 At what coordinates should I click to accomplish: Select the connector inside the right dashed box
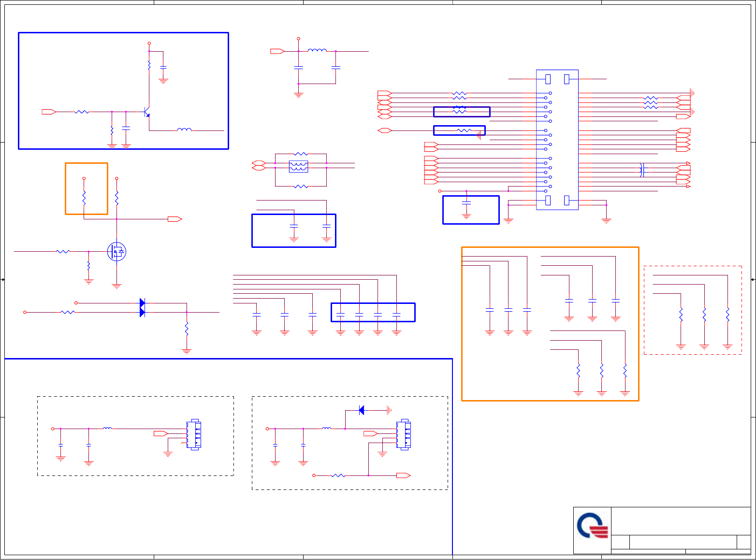click(x=404, y=434)
